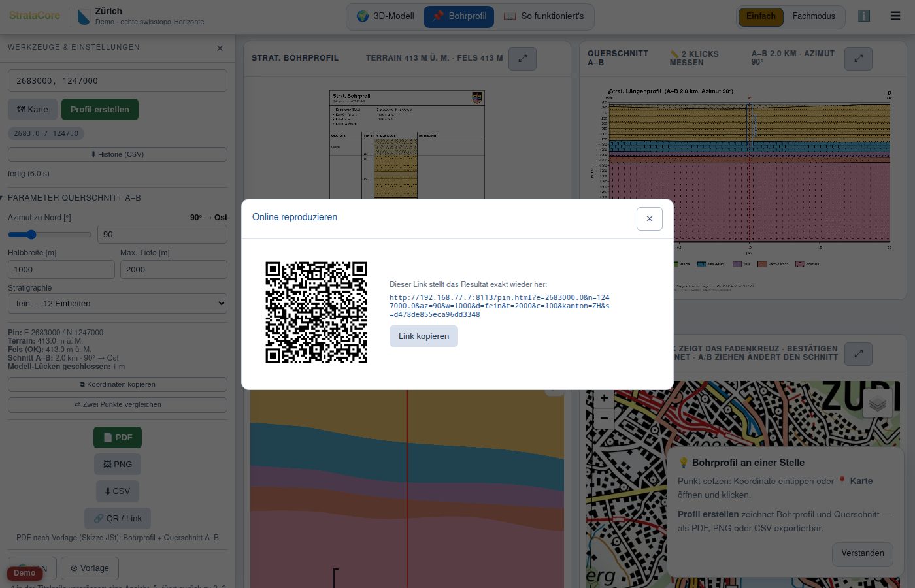Switch to Fachmodus
Viewport: 915px width, 588px height.
pos(814,16)
